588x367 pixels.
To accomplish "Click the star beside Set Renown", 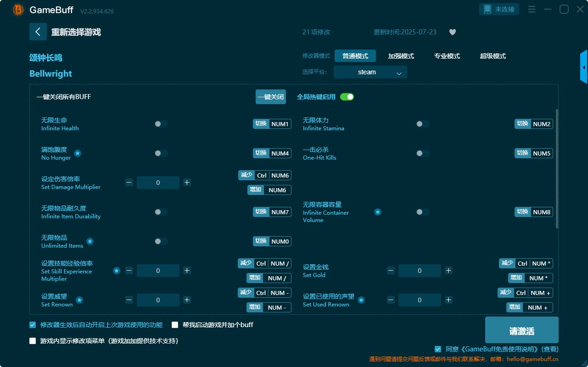I will (79, 300).
